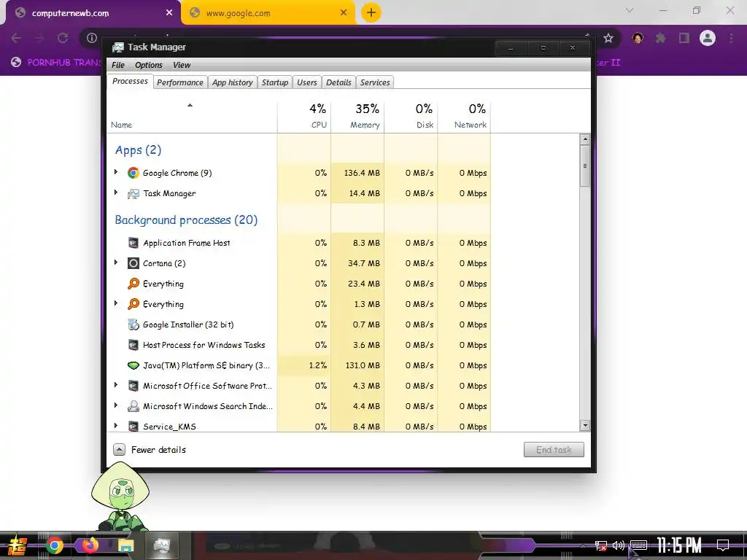747x560 pixels.
Task: Switch to the Services tab
Action: (x=375, y=82)
